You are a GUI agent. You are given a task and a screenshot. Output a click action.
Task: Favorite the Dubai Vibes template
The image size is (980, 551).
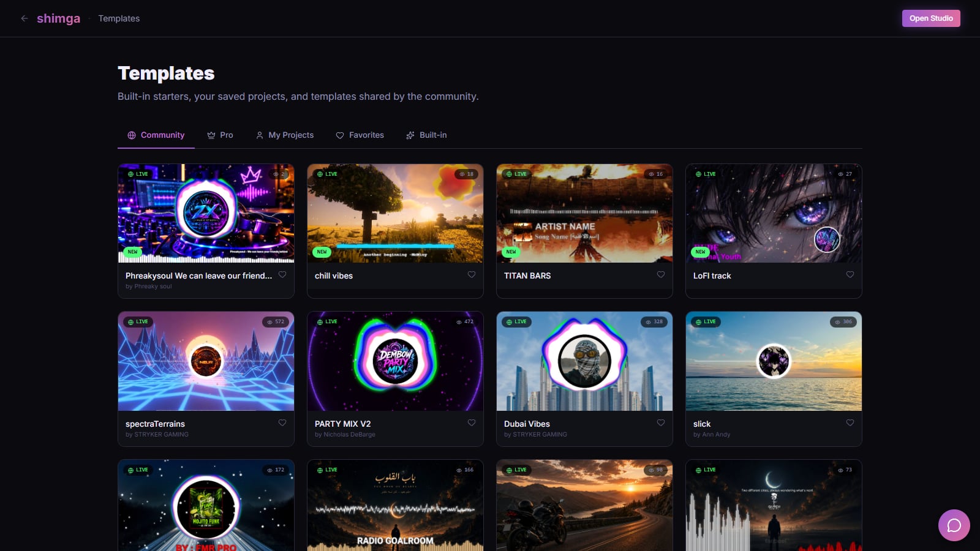(x=661, y=422)
